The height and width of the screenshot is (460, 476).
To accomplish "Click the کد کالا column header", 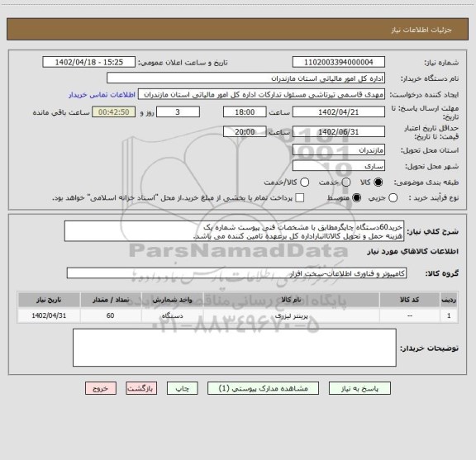I will (x=410, y=300).
